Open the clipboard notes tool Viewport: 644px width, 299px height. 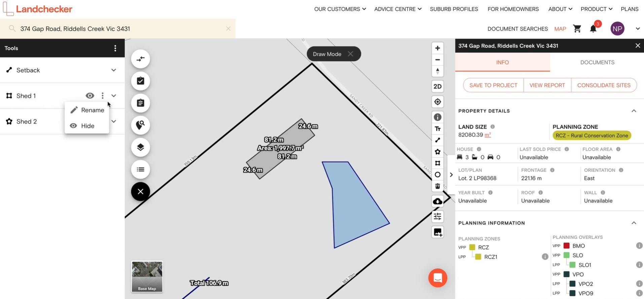(140, 103)
